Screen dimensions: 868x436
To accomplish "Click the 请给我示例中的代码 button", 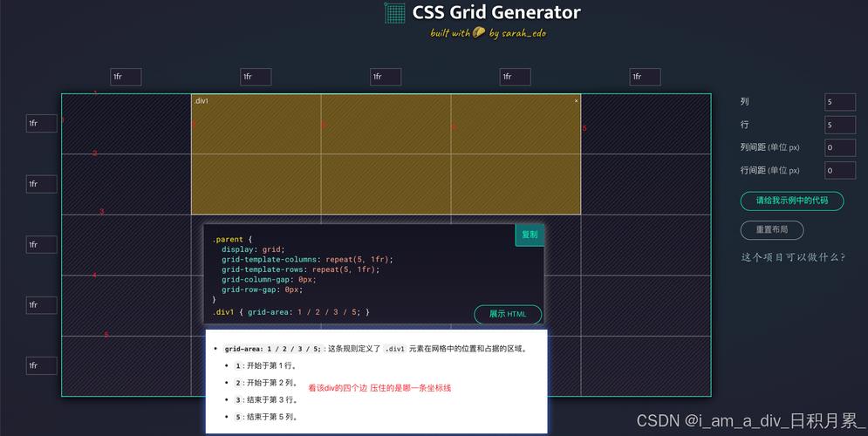I will [x=791, y=201].
